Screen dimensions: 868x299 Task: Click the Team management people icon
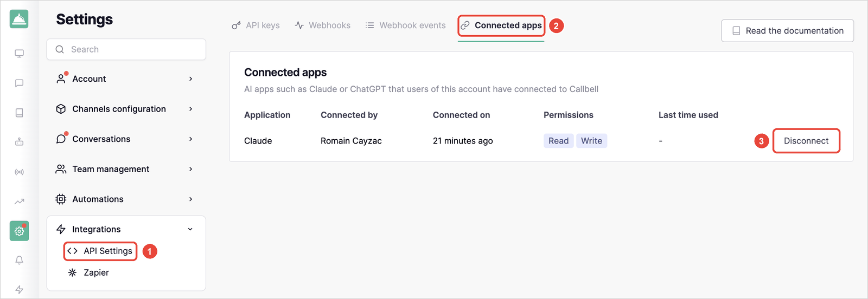click(61, 169)
